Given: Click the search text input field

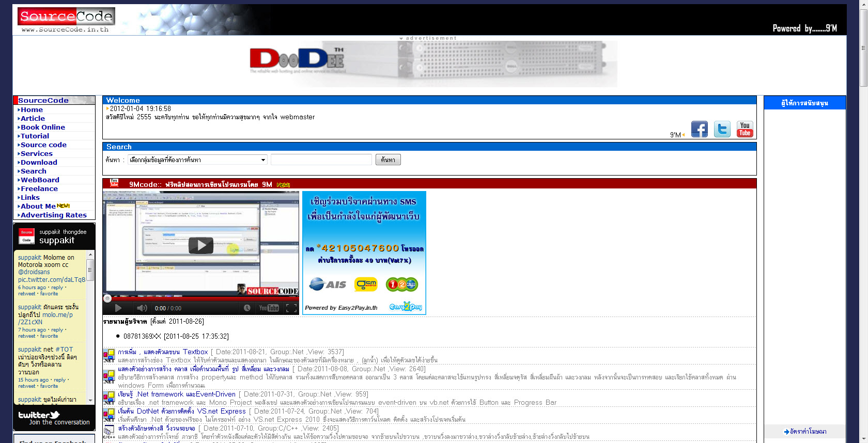Looking at the screenshot, I should tap(321, 160).
